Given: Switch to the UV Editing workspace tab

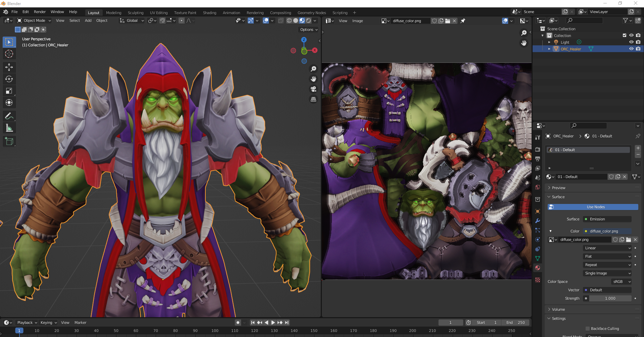Looking at the screenshot, I should click(159, 13).
